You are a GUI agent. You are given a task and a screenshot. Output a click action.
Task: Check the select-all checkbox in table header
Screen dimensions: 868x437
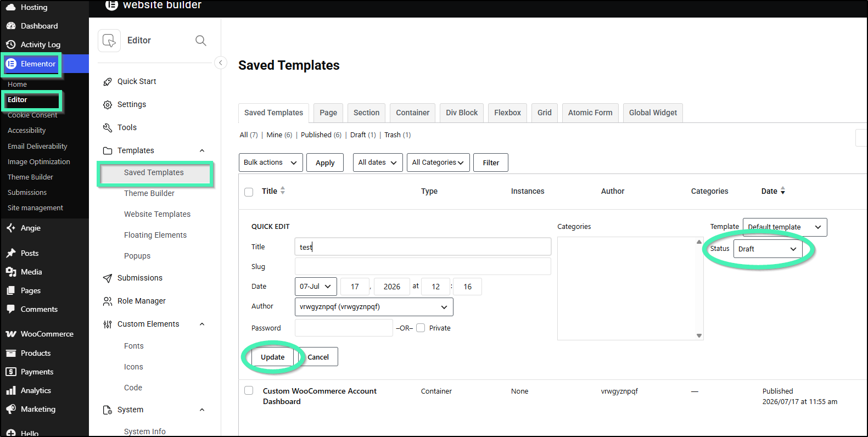(249, 192)
